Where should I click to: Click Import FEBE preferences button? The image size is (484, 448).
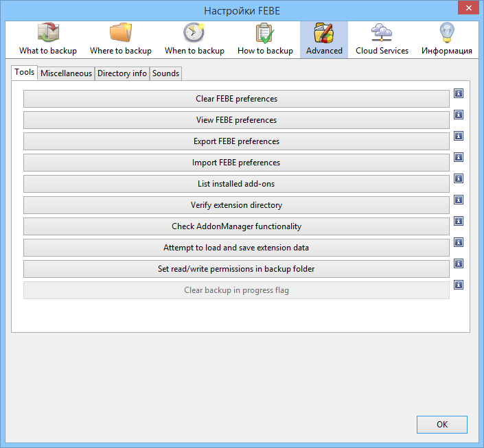(x=236, y=163)
